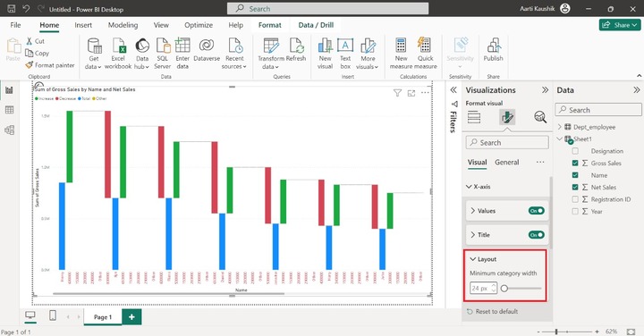Select the Format visual brush icon
The height and width of the screenshot is (336, 644).
507,117
